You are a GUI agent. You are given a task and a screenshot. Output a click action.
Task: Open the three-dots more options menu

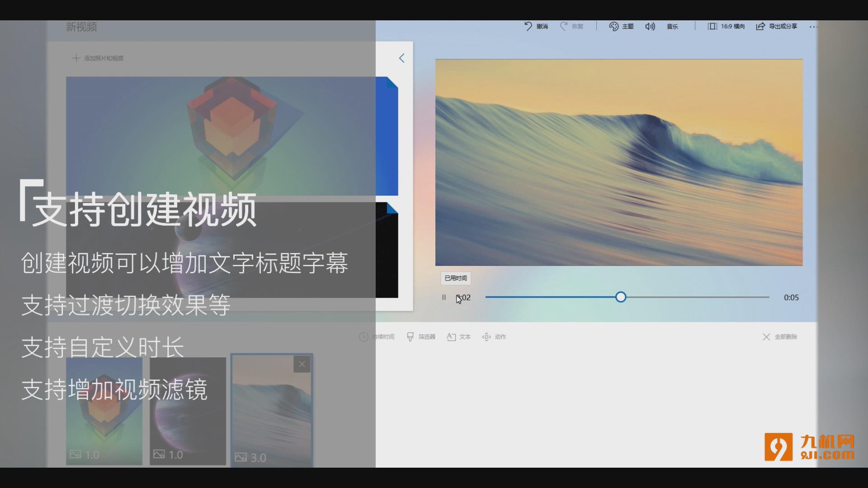813,27
